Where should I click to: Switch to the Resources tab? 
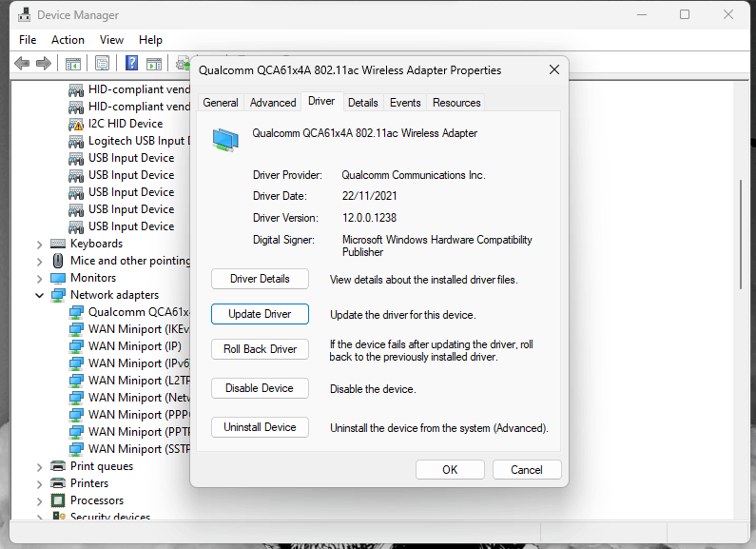456,103
